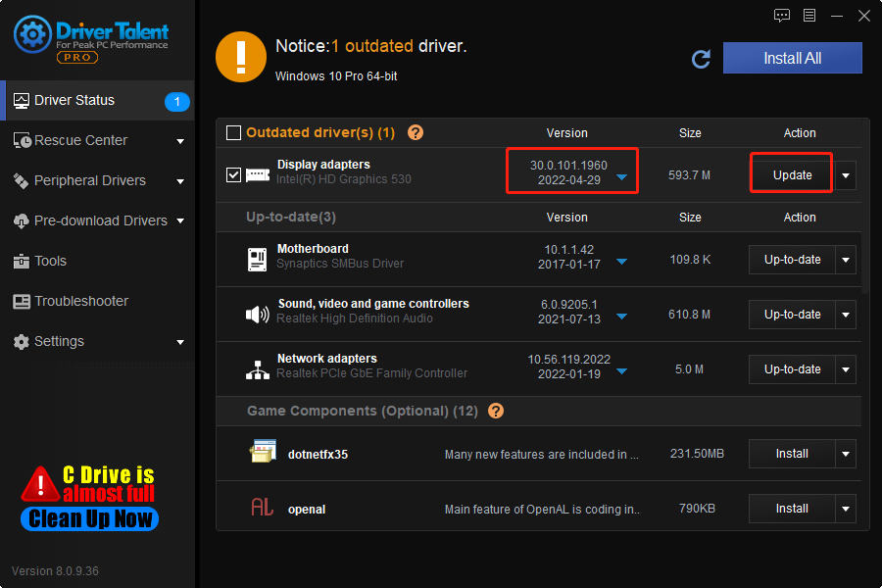Click the Driver Status monitor icon
This screenshot has width=882, height=588.
(x=21, y=101)
